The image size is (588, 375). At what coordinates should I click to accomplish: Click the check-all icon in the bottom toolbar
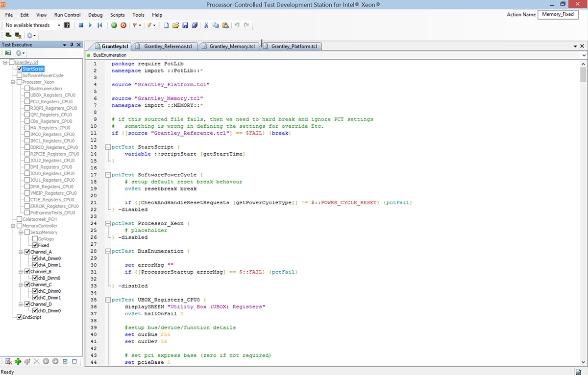tap(65, 361)
